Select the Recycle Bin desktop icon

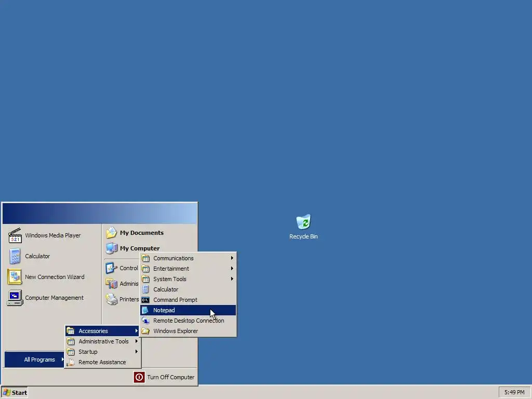(x=303, y=222)
